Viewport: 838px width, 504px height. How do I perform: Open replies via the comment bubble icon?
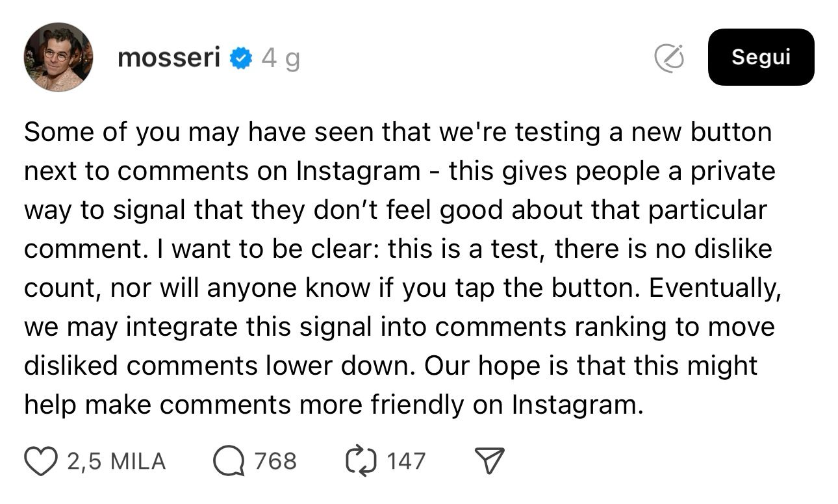click(x=228, y=461)
